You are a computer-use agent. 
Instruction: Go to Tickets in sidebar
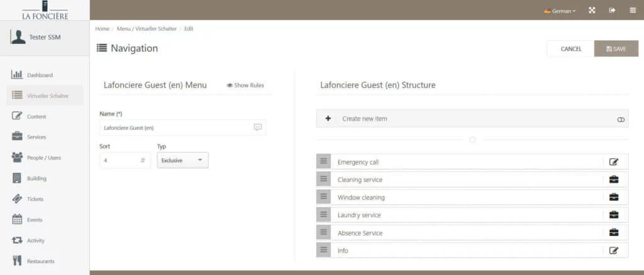click(x=35, y=199)
